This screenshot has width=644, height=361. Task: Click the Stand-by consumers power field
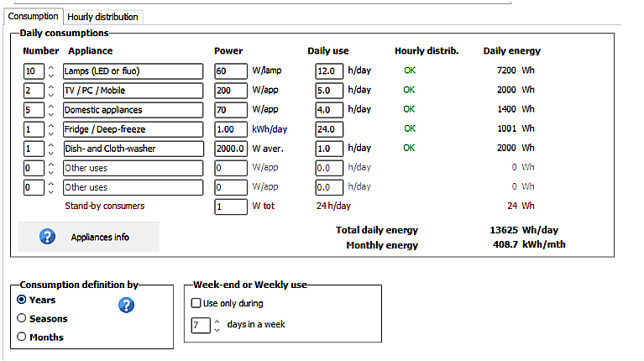point(231,207)
